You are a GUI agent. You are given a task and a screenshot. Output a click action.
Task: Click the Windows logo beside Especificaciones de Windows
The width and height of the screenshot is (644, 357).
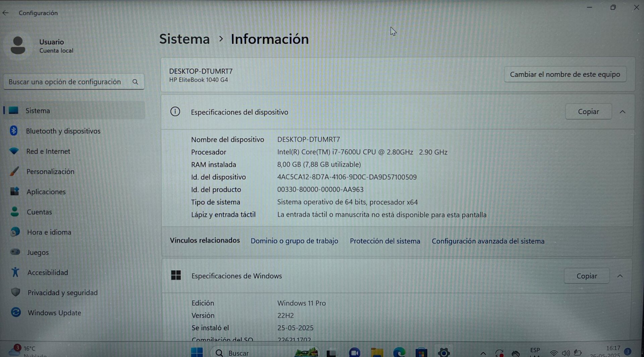tap(176, 275)
